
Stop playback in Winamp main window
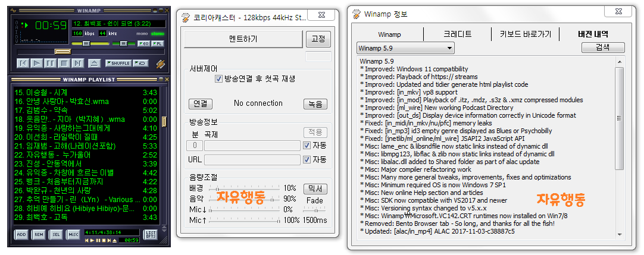click(x=64, y=63)
